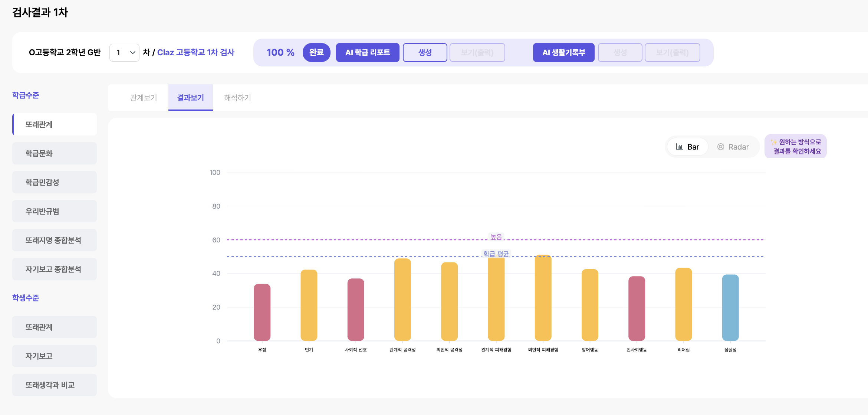The height and width of the screenshot is (415, 868).
Task: Click the 완료 status badge
Action: [x=316, y=52]
